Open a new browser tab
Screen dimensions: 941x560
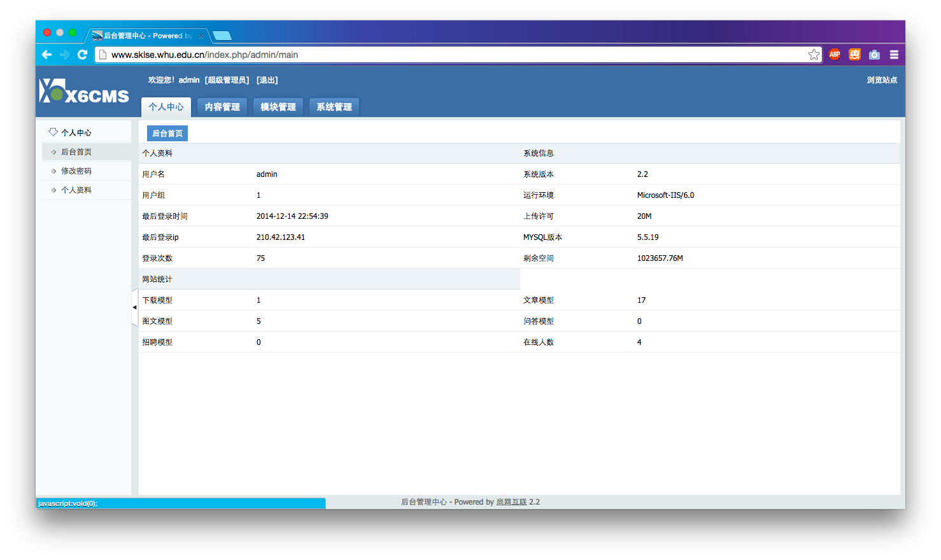222,36
